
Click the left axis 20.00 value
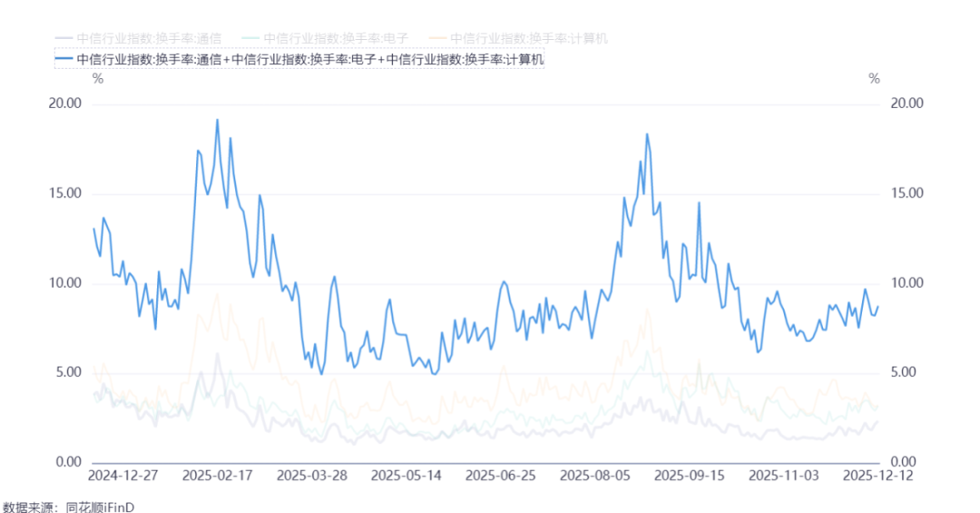point(65,104)
